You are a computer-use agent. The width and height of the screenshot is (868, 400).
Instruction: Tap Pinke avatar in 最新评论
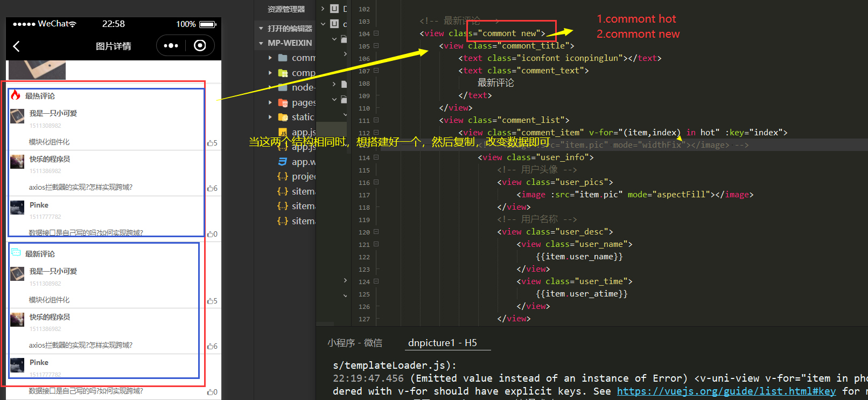[x=17, y=365]
